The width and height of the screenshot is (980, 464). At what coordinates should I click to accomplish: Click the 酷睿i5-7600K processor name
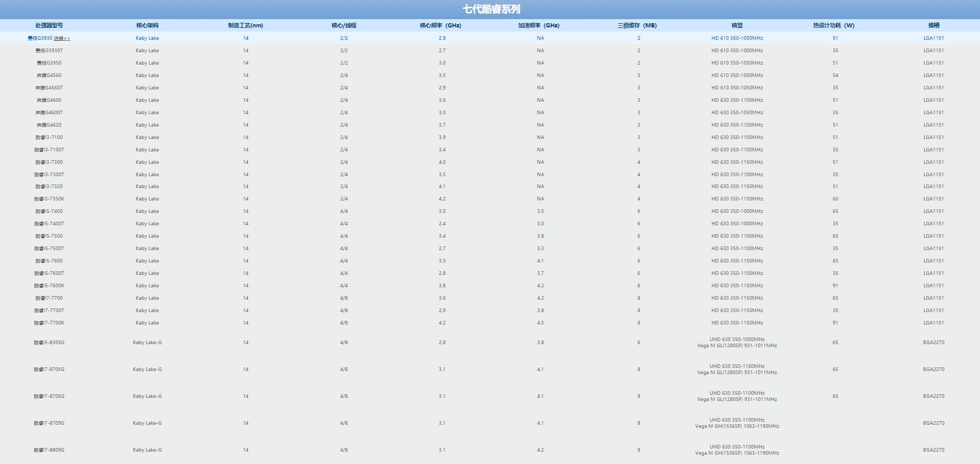[x=49, y=286]
